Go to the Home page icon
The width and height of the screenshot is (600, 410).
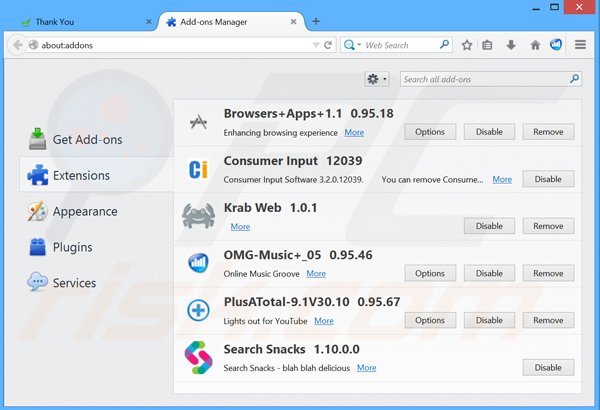pos(535,45)
